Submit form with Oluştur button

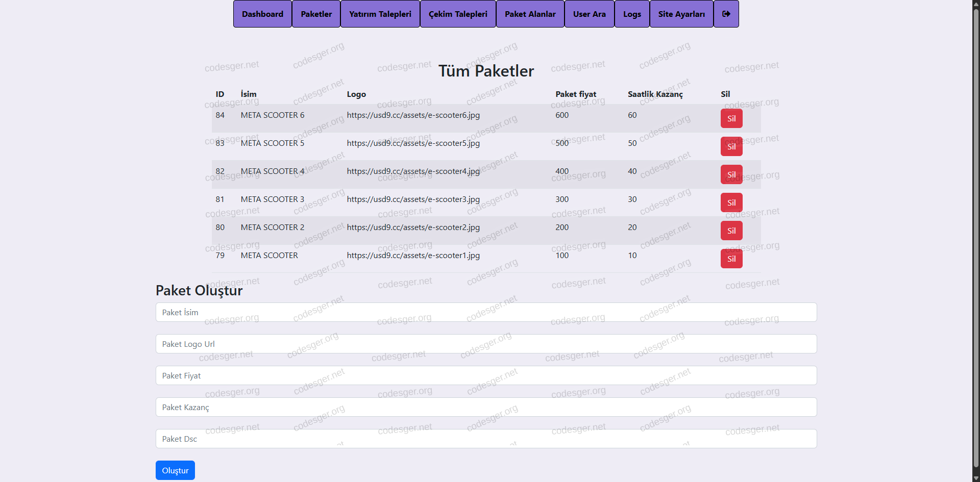point(175,470)
